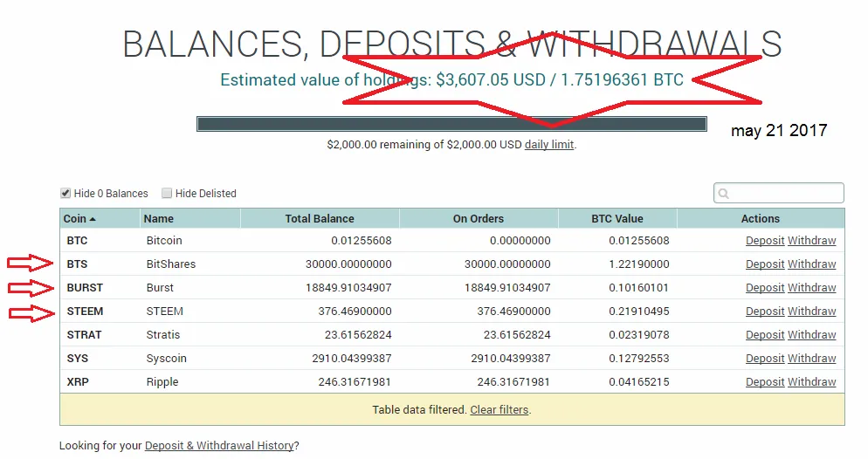The width and height of the screenshot is (868, 459).
Task: Open the daily limit link
Action: [549, 144]
